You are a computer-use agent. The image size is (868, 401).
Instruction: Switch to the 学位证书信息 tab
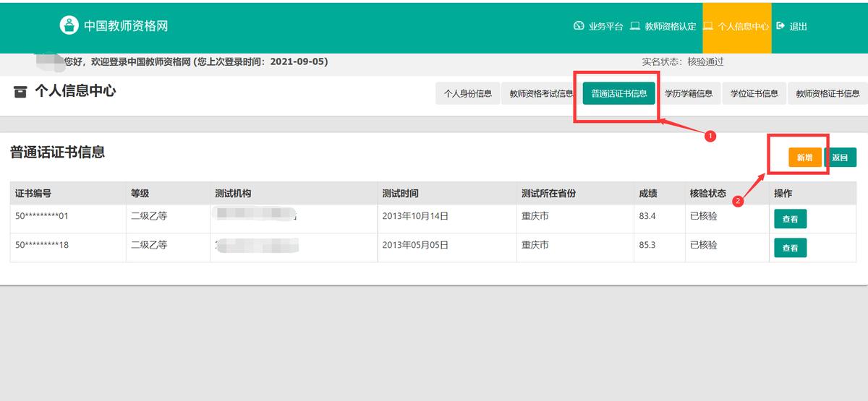coord(754,93)
